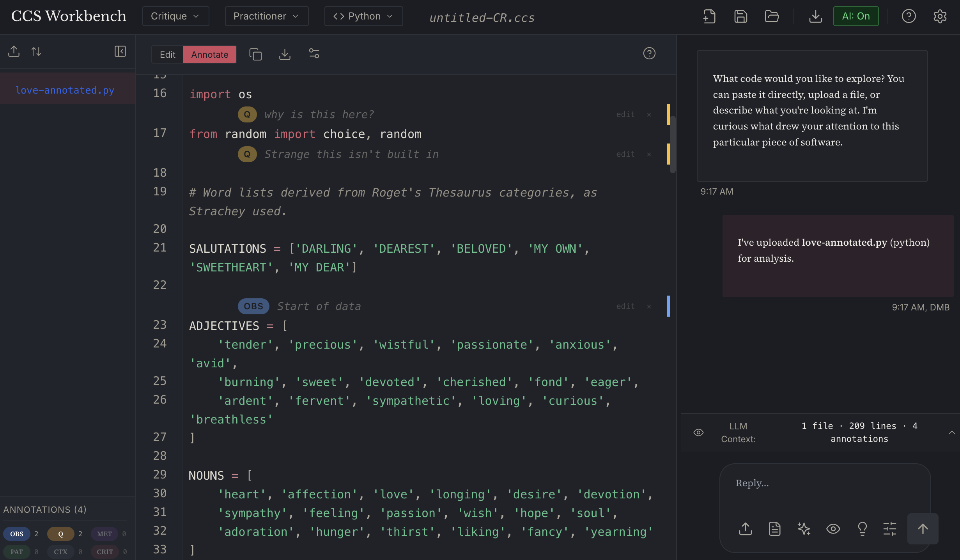Open the Practitioner dropdown
This screenshot has width=960, height=560.
click(266, 16)
